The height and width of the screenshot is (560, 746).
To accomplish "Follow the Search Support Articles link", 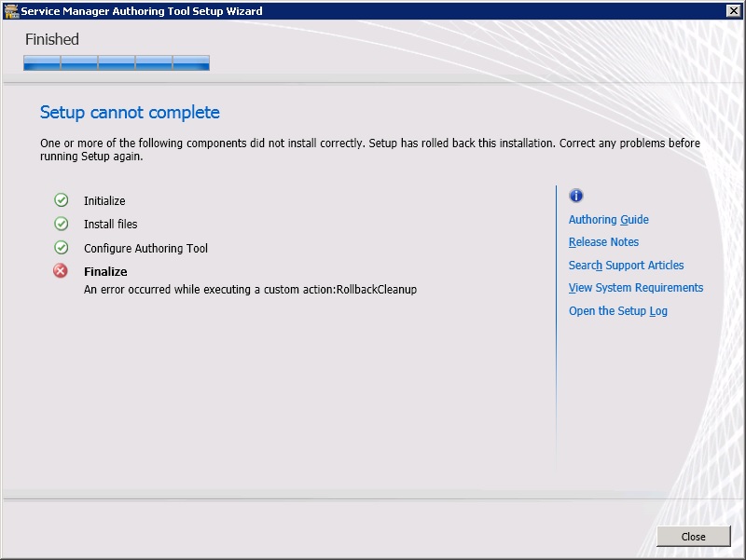I will tap(626, 266).
